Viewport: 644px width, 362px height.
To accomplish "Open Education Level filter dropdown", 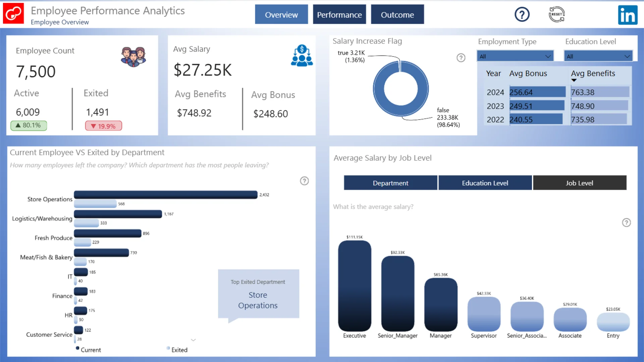I will [598, 56].
